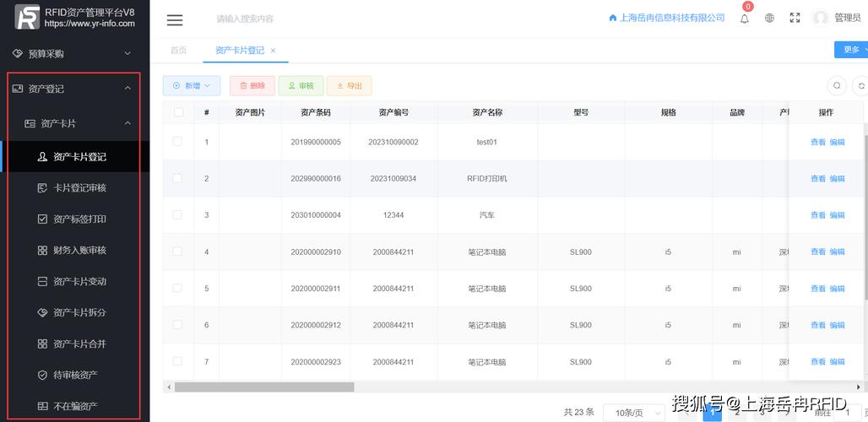
Task: Open the notification bell icon
Action: click(745, 19)
